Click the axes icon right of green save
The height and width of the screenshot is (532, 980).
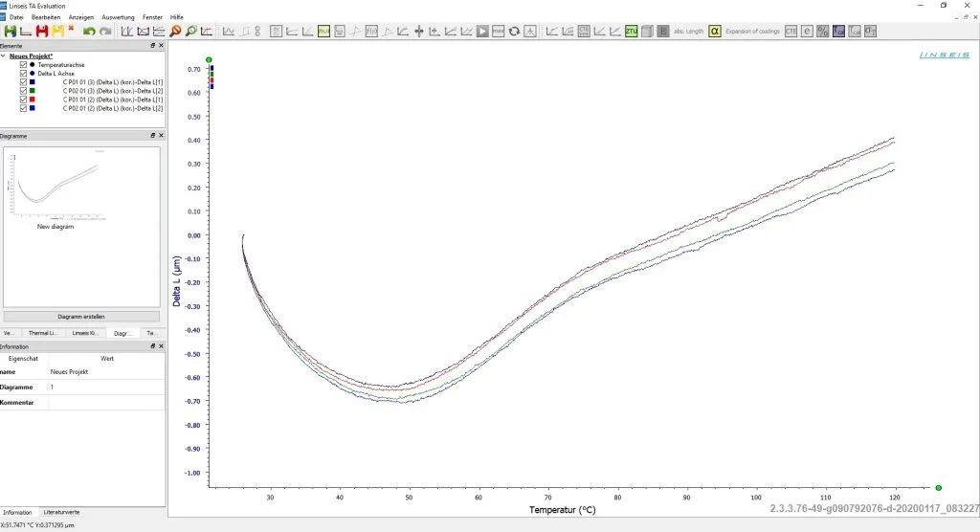(x=26, y=32)
